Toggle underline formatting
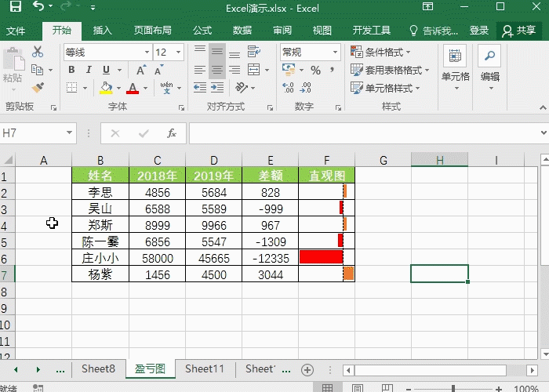Image resolution: width=549 pixels, height=392 pixels. 106,70
